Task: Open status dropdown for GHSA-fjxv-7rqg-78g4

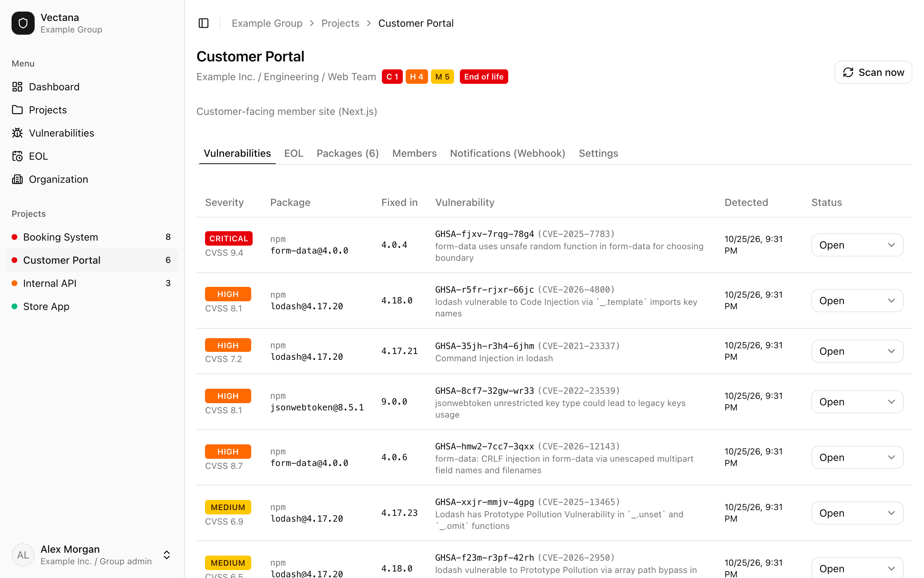Action: [x=857, y=245]
